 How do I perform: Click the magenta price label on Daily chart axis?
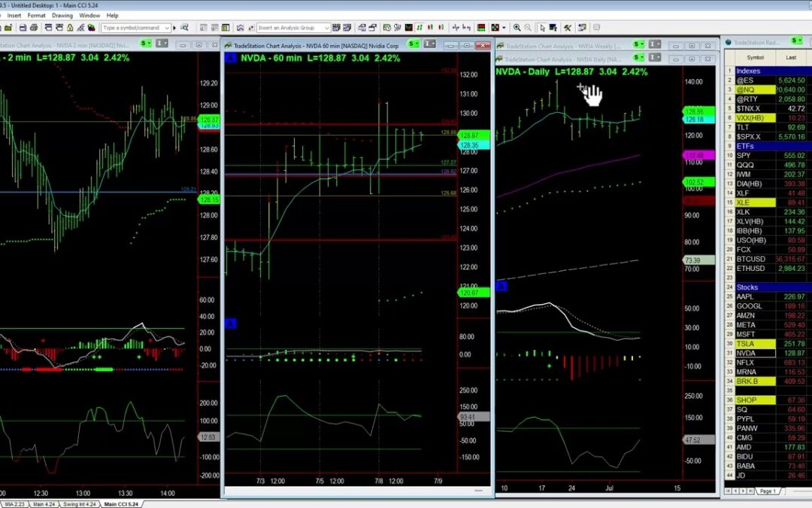tap(698, 155)
